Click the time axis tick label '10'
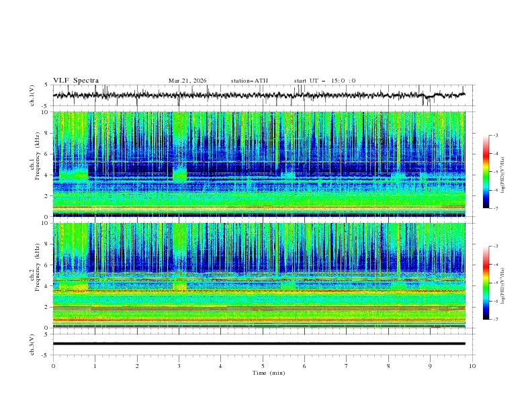The width and height of the screenshot is (532, 411). click(x=472, y=366)
